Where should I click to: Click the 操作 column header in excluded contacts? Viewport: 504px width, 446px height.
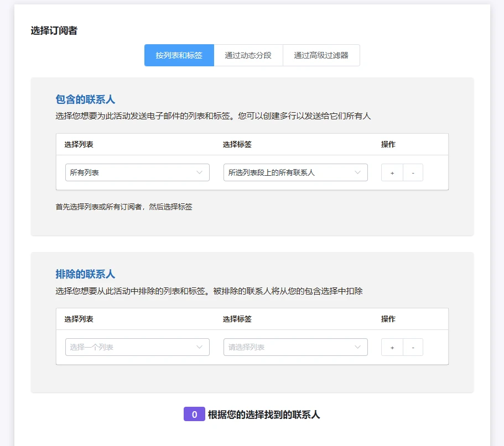coord(389,319)
